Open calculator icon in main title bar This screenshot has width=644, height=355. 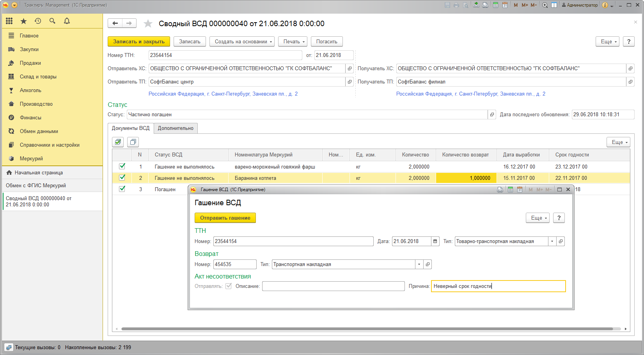click(x=495, y=5)
